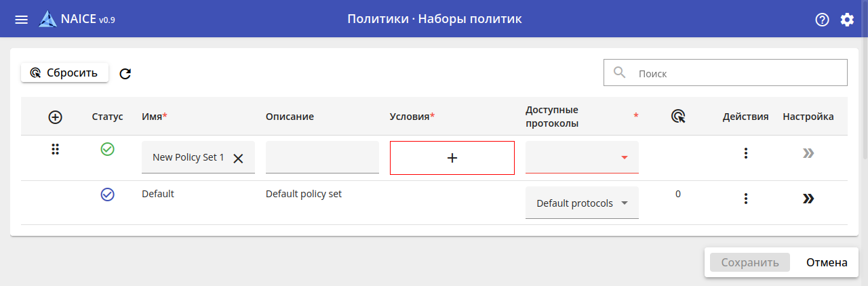Screen dimensions: 868x286
Task: Click hit counter icon in table header
Action: tap(678, 117)
